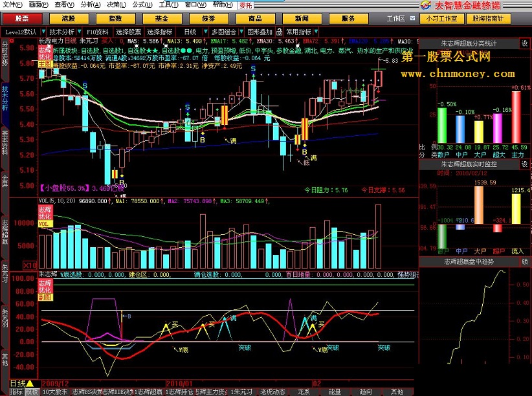Click the 基金 button
This screenshot has width=532, height=396.
pyautogui.click(x=162, y=18)
